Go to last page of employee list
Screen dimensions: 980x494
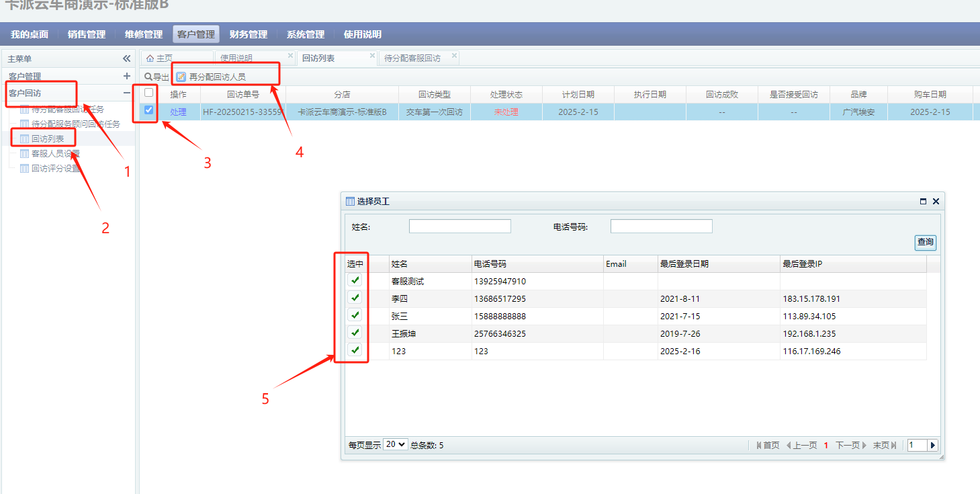point(885,445)
